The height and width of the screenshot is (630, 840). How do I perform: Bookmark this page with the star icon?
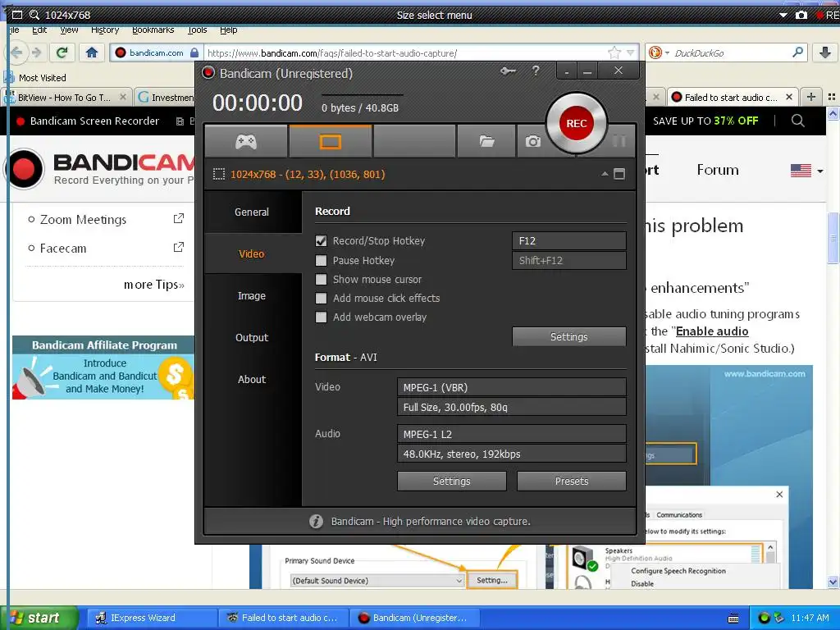click(614, 52)
